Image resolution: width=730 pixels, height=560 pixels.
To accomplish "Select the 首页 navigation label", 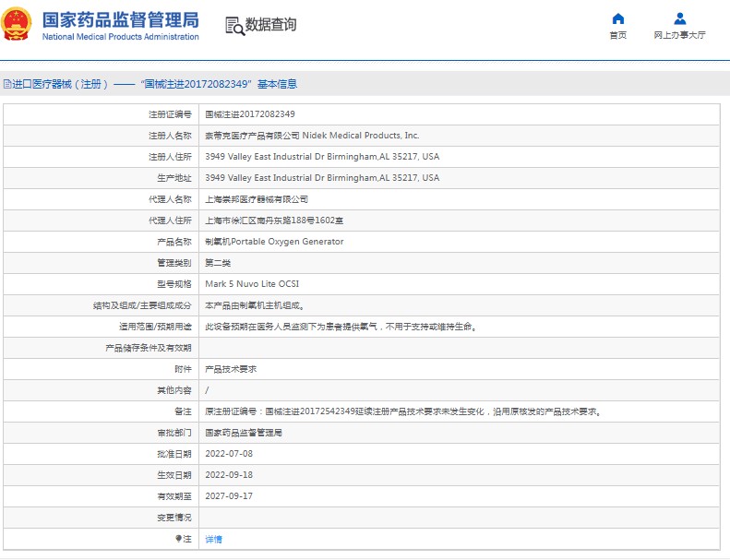I will pos(618,35).
